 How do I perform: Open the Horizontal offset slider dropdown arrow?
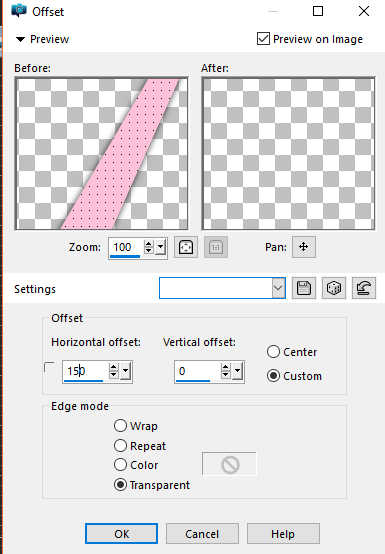(125, 371)
